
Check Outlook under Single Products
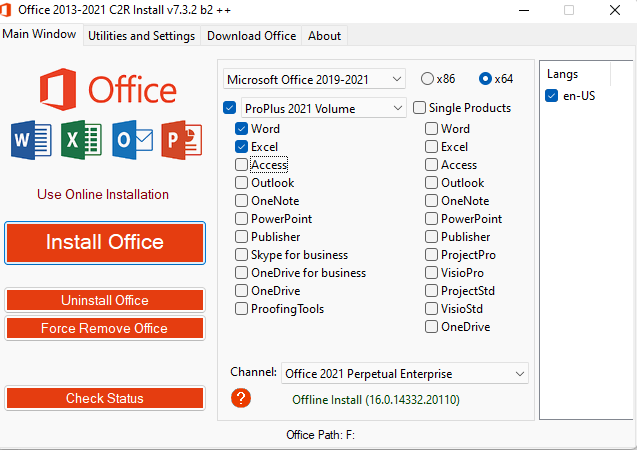coord(431,183)
